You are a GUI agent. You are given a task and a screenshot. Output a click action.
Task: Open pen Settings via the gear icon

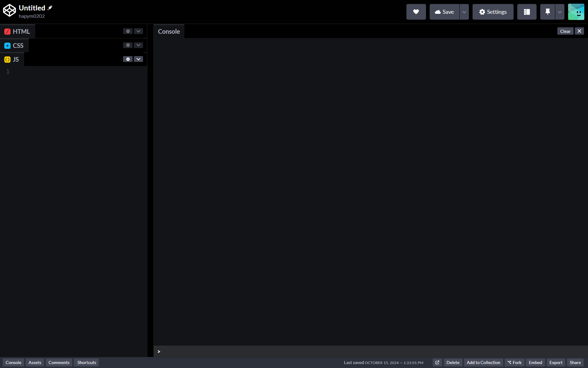pyautogui.click(x=492, y=12)
